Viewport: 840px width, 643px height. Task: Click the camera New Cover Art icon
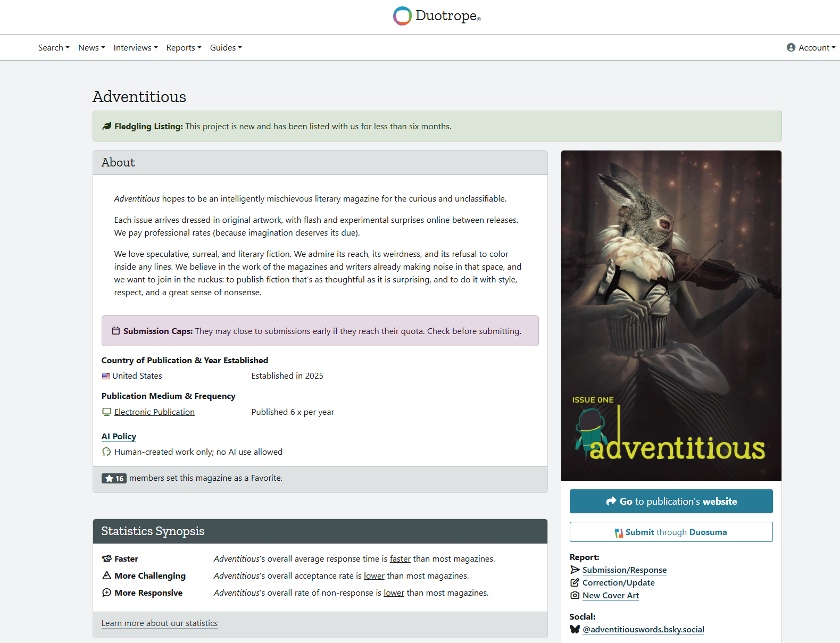(x=575, y=595)
